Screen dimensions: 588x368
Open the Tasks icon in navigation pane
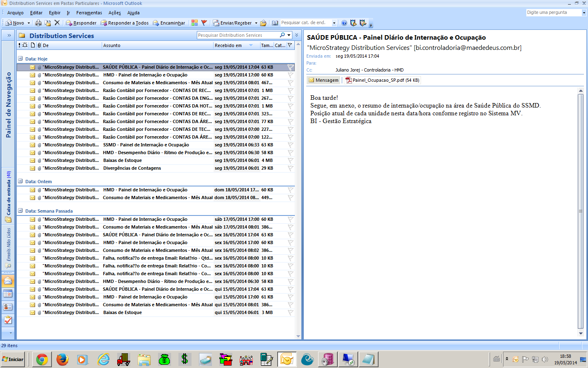click(x=8, y=320)
